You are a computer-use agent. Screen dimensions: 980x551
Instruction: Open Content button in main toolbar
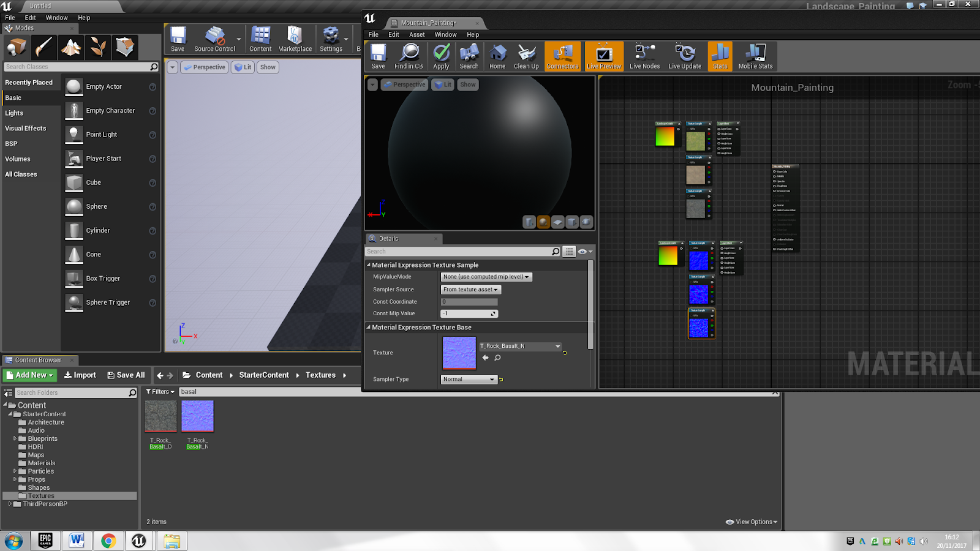point(260,40)
